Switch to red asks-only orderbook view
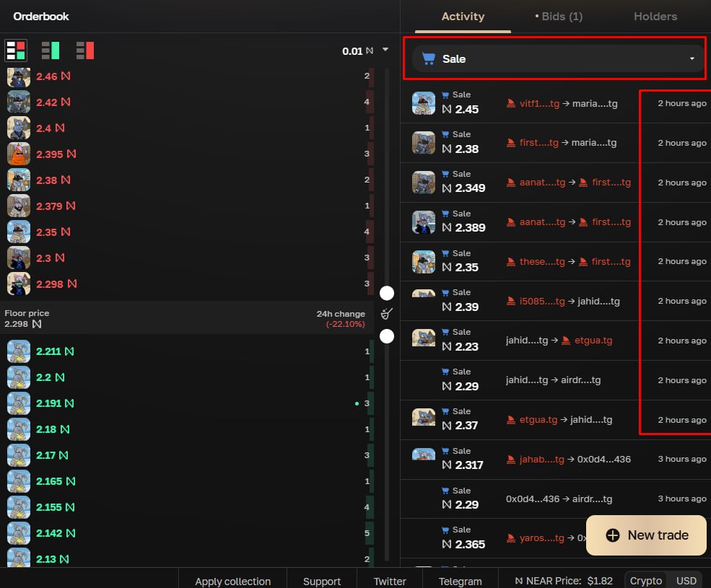The height and width of the screenshot is (588, 711). coord(85,50)
